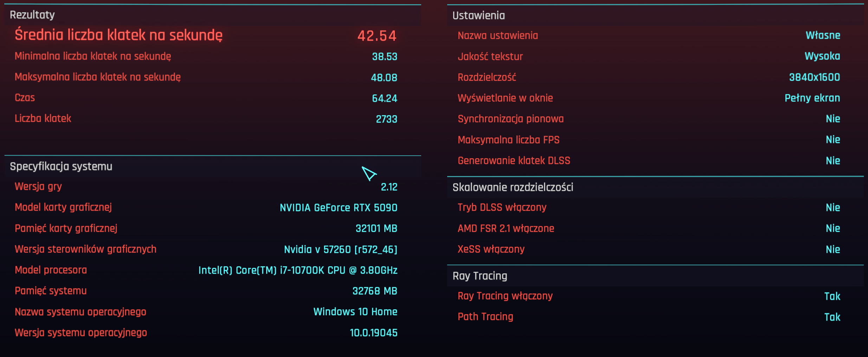868x357 pixels.
Task: Click the Intel Core i7-10700K processor value
Action: click(x=297, y=270)
